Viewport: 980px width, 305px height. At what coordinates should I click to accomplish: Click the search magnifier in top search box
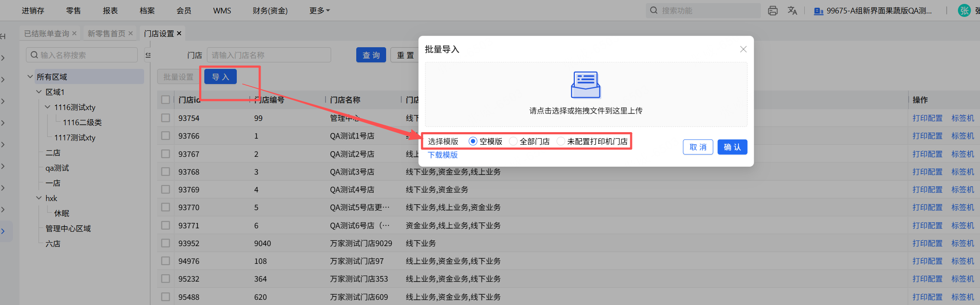coord(654,10)
